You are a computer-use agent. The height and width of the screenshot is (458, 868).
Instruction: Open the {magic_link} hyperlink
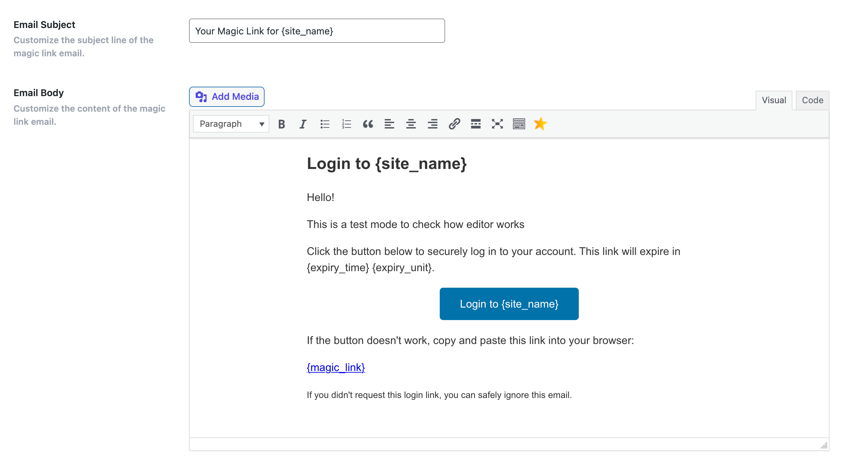[x=335, y=367]
